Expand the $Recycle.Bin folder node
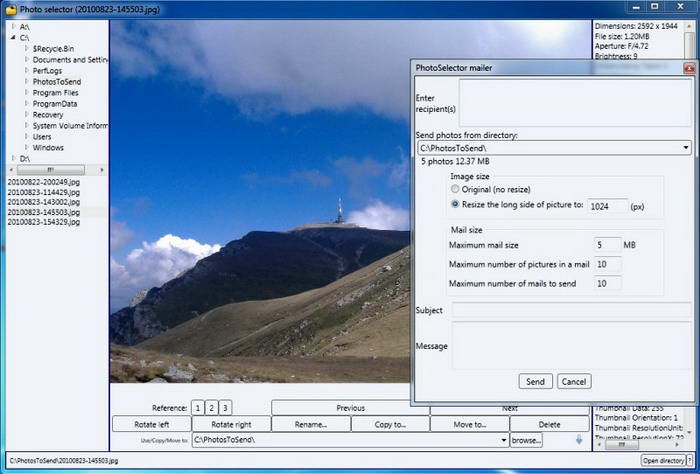This screenshot has height=474, width=700. tap(26, 49)
